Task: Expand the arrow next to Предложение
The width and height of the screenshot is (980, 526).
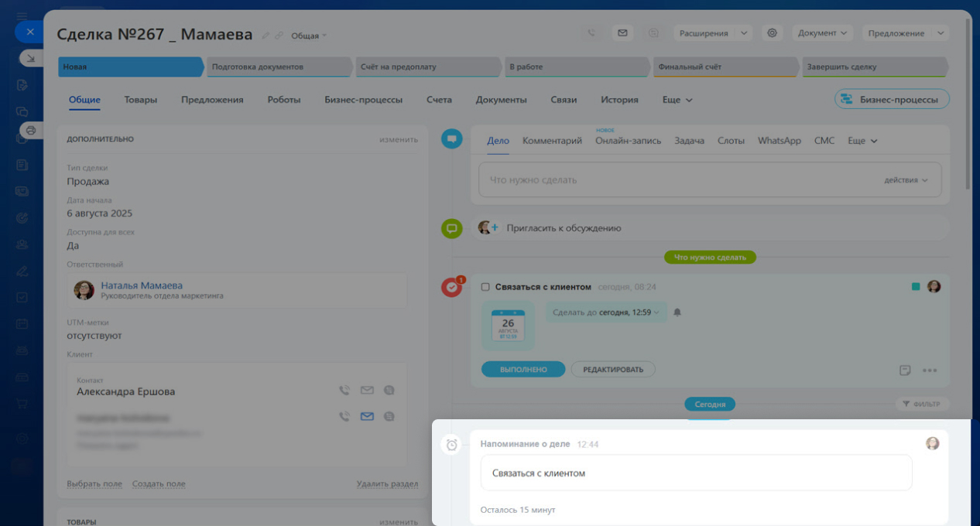Action: coord(941,33)
